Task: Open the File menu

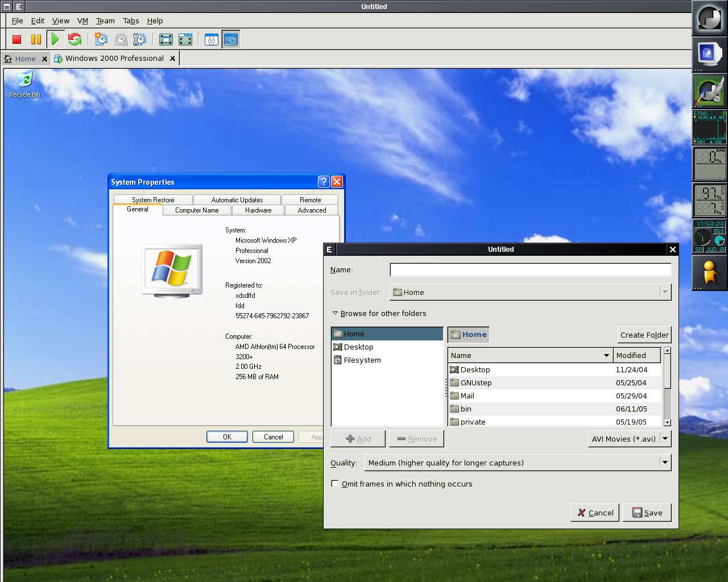Action: point(18,20)
